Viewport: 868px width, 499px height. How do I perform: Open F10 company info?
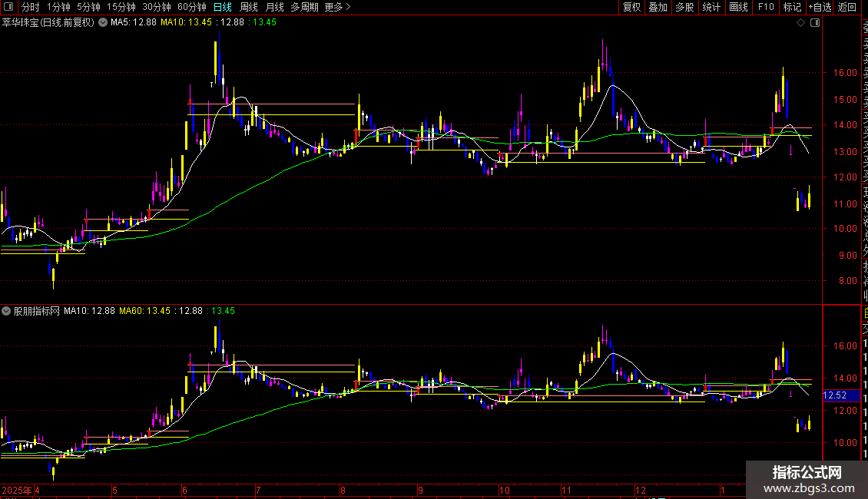pyautogui.click(x=766, y=7)
